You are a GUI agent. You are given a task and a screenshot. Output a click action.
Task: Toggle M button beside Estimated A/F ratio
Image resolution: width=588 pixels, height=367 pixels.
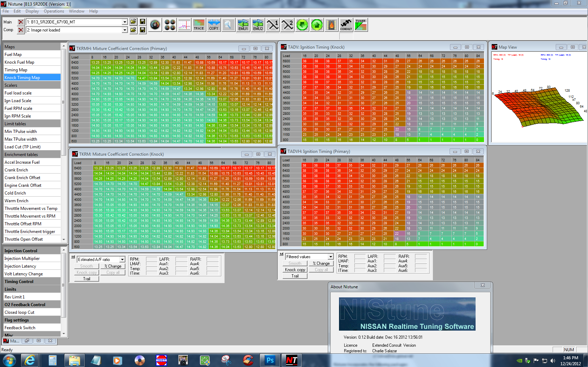(x=73, y=257)
